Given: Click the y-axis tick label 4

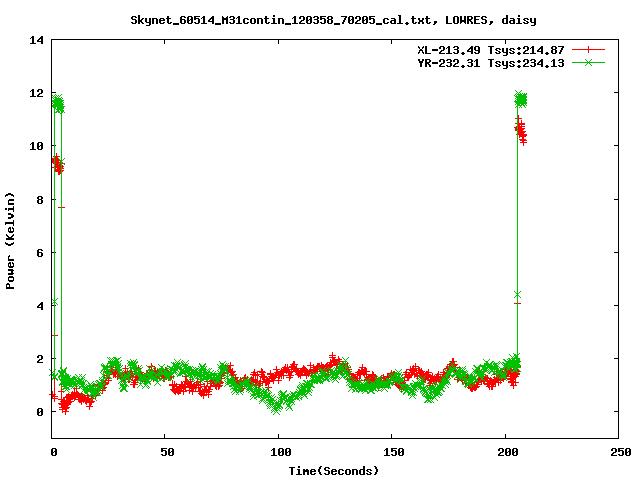Looking at the screenshot, I should [x=40, y=306].
